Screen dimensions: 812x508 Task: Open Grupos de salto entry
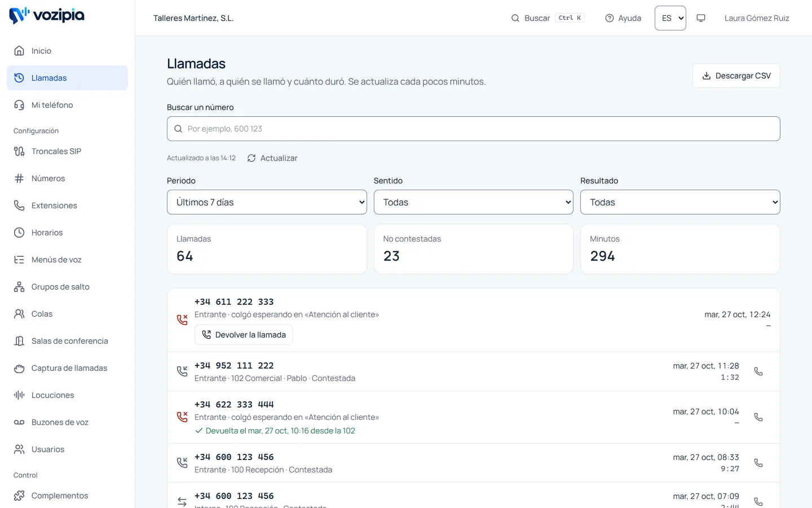(67, 287)
